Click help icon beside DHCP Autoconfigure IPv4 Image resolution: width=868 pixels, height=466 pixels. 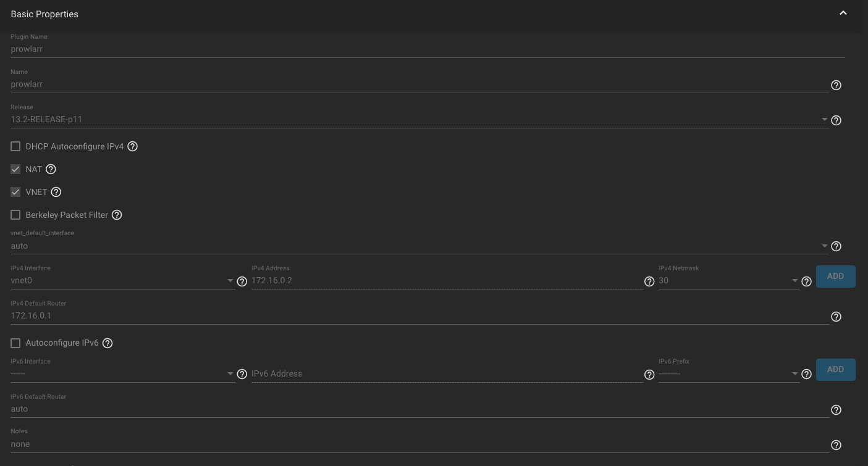click(x=132, y=147)
